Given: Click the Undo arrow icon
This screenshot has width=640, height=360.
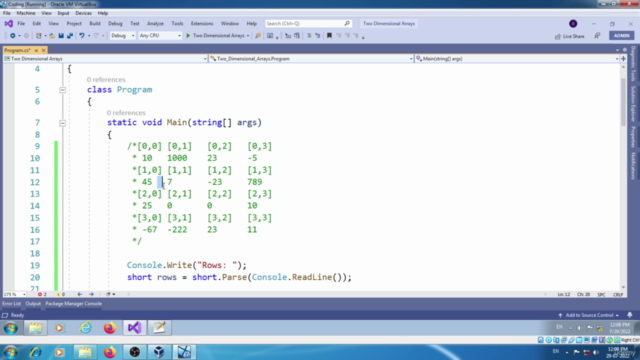Looking at the screenshot, I should [82, 36].
